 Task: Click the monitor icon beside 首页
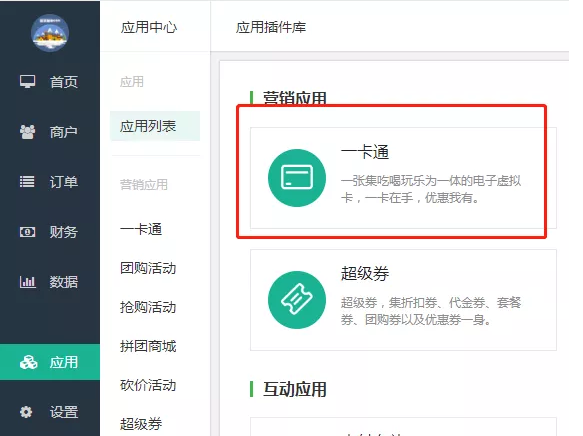tap(28, 81)
